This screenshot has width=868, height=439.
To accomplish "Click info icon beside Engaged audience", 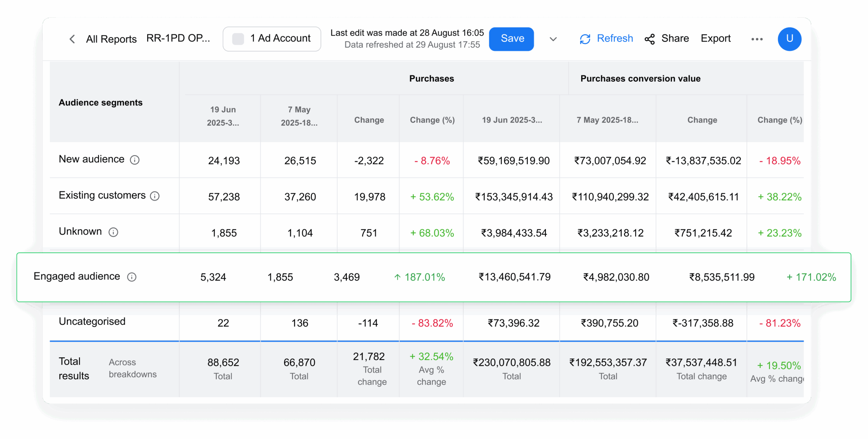I will tap(132, 277).
